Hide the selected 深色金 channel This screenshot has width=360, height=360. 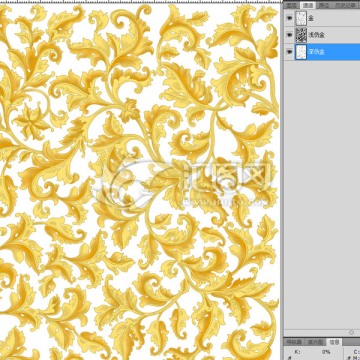pos(289,52)
